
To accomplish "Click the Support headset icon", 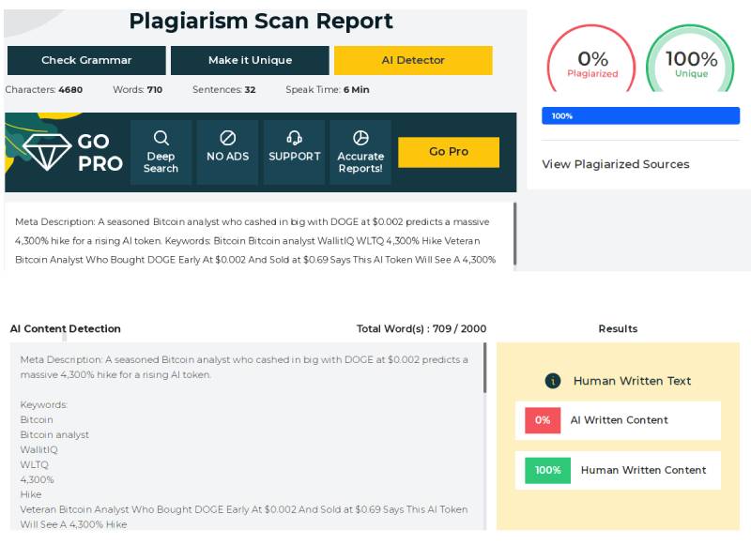I will pyautogui.click(x=294, y=139).
